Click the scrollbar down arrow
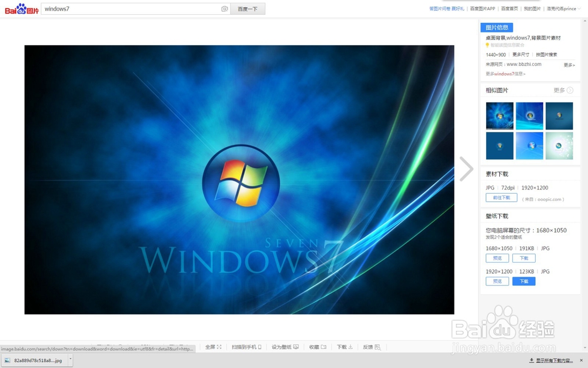 point(585,348)
